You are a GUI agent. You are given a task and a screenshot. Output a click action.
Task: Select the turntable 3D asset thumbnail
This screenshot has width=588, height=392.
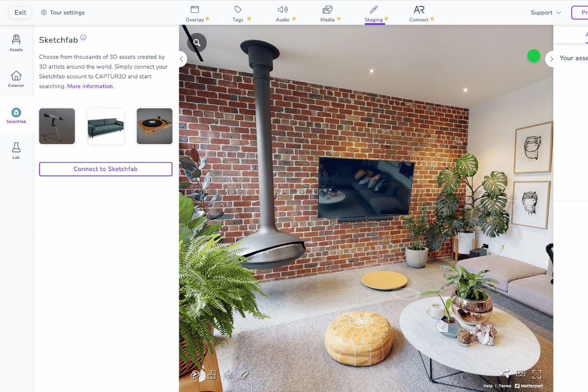click(154, 126)
